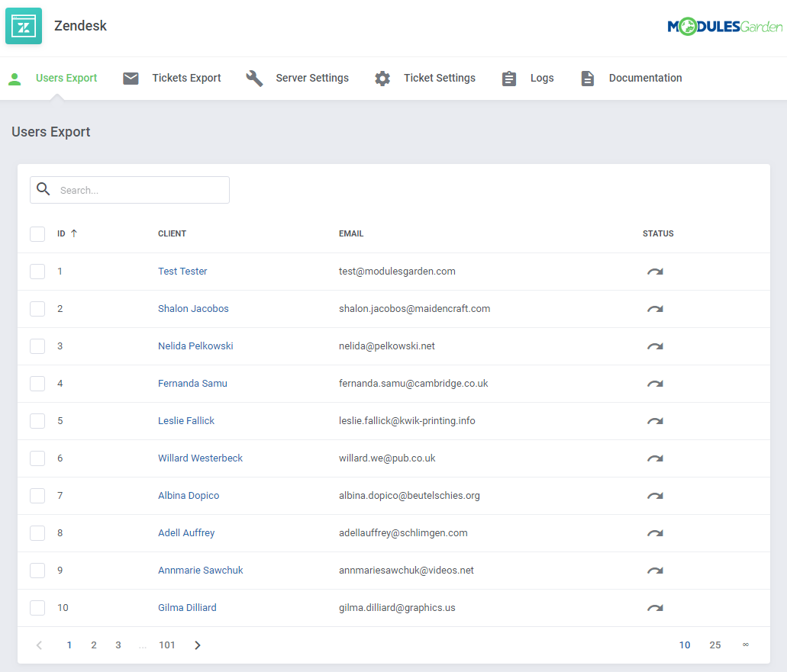
Task: Export Gilma Dilliard via status arrow icon
Action: point(655,608)
